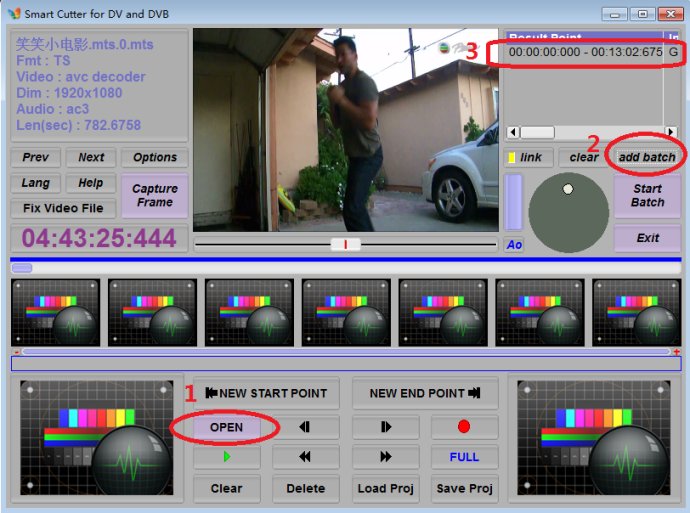Click the file name 笑笑小电影.mts.0.mts
This screenshot has width=690, height=513.
pos(84,44)
